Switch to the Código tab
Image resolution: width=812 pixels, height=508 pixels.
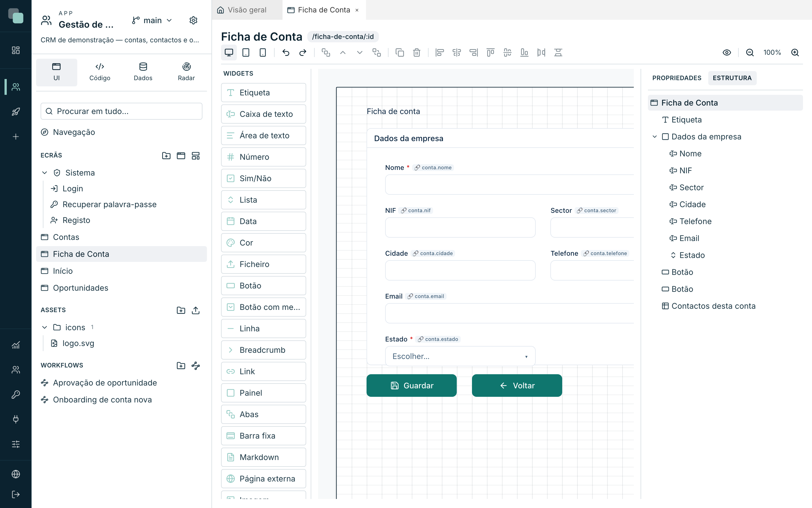pos(100,72)
